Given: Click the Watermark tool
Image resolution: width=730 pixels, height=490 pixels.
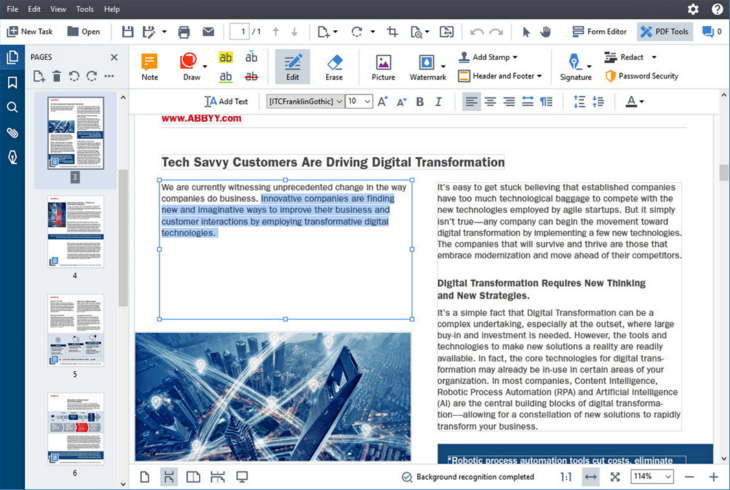Looking at the screenshot, I should pyautogui.click(x=427, y=67).
